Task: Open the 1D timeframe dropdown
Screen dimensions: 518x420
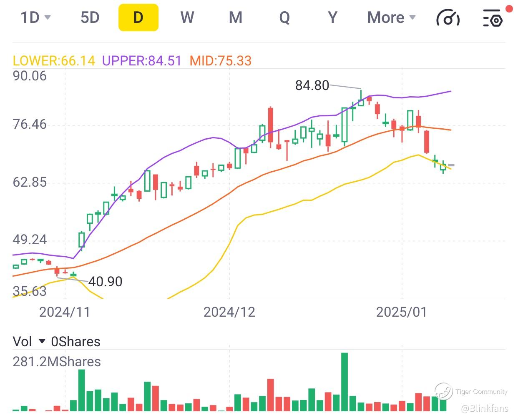Action: [x=35, y=17]
